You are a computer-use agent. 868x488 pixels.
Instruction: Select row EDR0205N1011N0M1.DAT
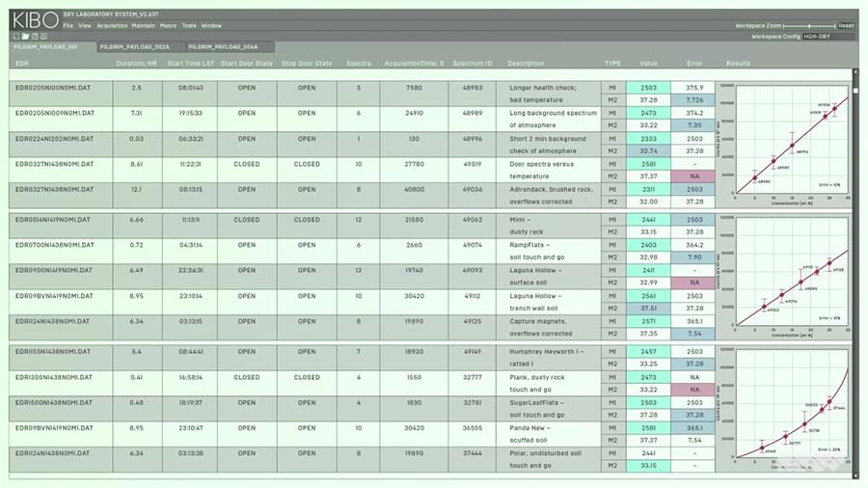tap(55, 88)
